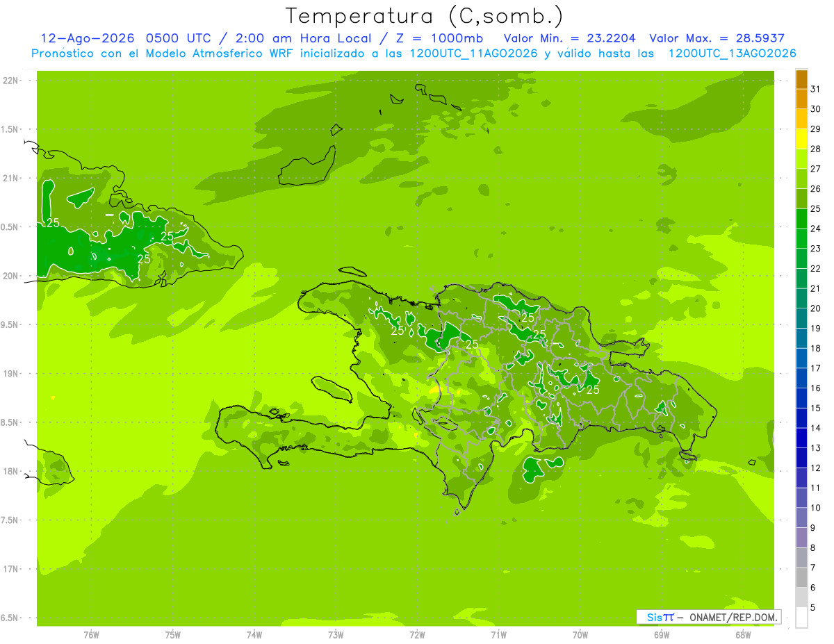Click the 76W longitude axis label
This screenshot has width=834, height=644.
click(91, 634)
